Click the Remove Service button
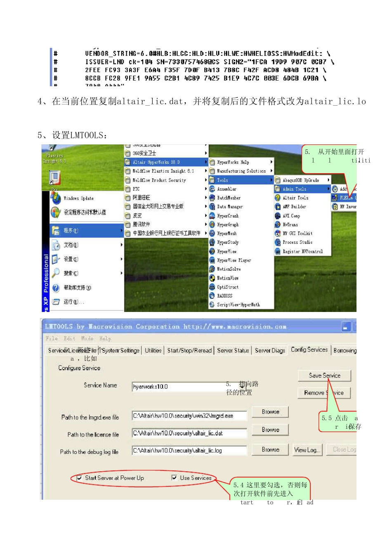392x555 pixels. [x=324, y=393]
